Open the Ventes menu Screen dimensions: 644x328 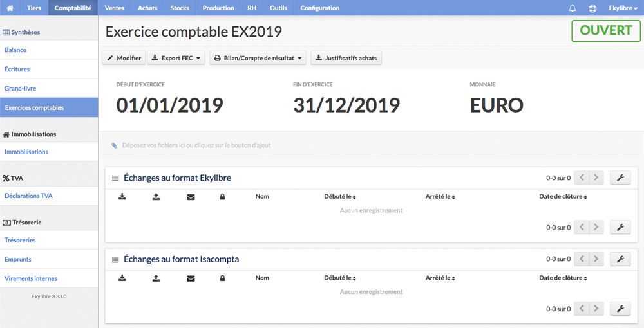(115, 8)
